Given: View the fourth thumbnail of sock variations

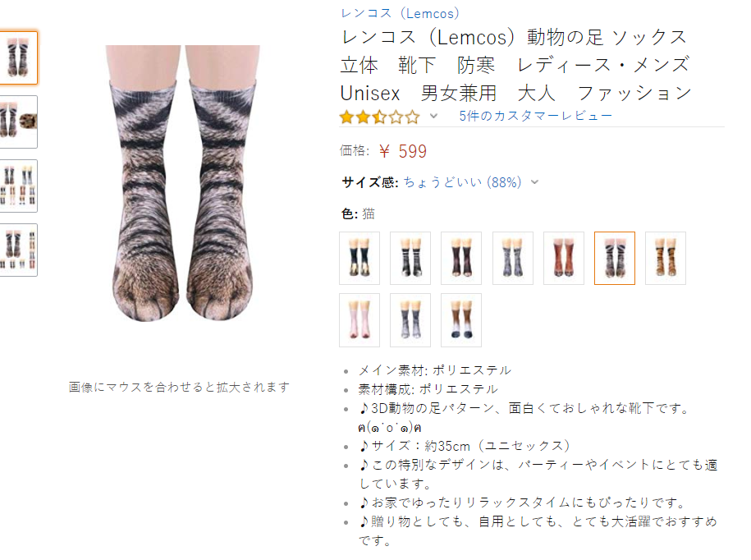Looking at the screenshot, I should [18, 250].
